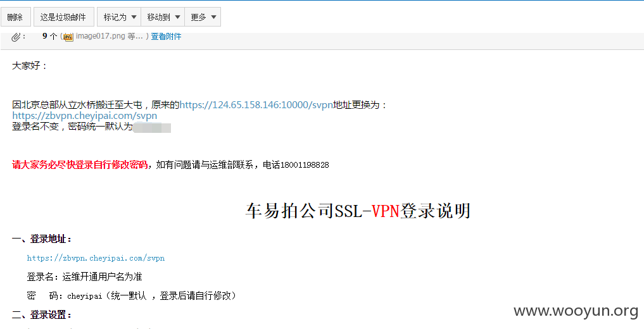Image resolution: width=644 pixels, height=329 pixels.
Task: Click the 一、登录地址 section heading
Action: (42, 239)
